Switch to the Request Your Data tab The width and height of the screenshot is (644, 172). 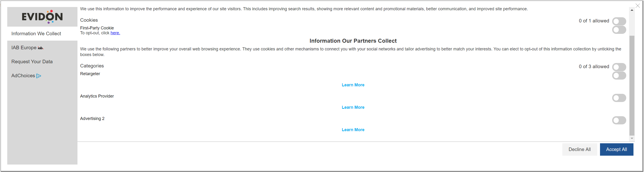point(32,62)
